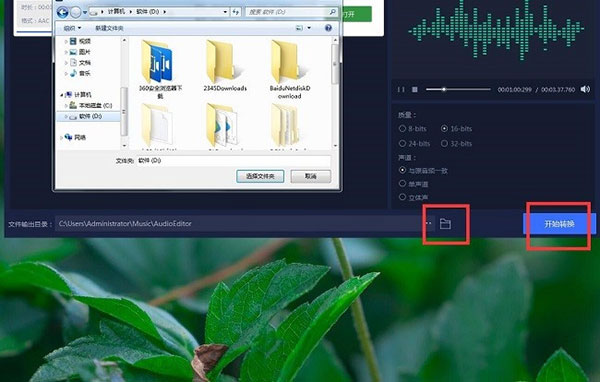Image resolution: width=600 pixels, height=382 pixels.
Task: Open recent locations dropdown beside forward arrow
Action: click(85, 13)
